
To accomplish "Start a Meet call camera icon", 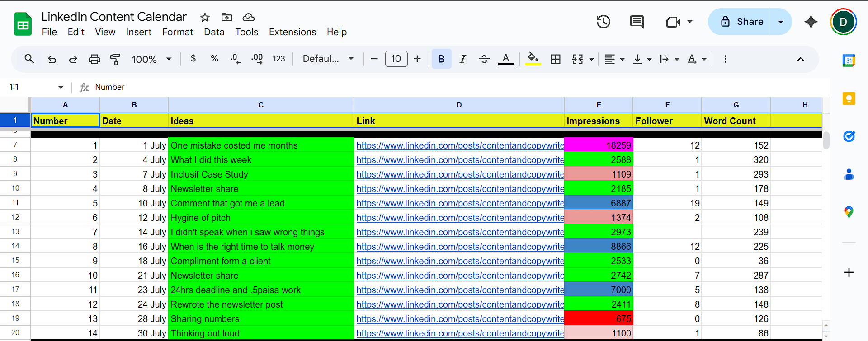I will (x=673, y=22).
